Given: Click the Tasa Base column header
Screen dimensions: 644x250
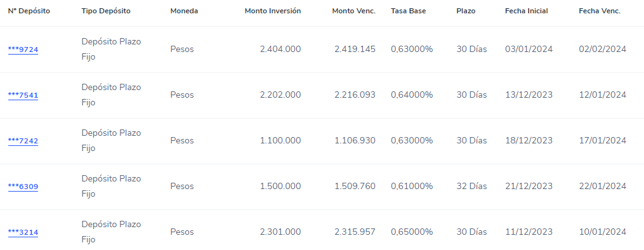Looking at the screenshot, I should click(x=408, y=11).
